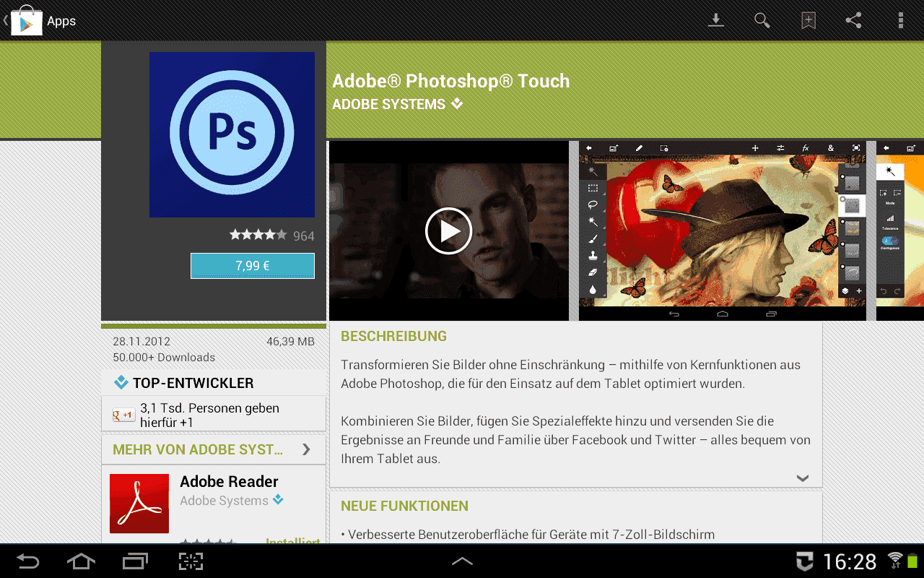Open MEHR VON ADOBE SYST... header
Image resolution: width=924 pixels, height=578 pixels.
click(x=214, y=449)
